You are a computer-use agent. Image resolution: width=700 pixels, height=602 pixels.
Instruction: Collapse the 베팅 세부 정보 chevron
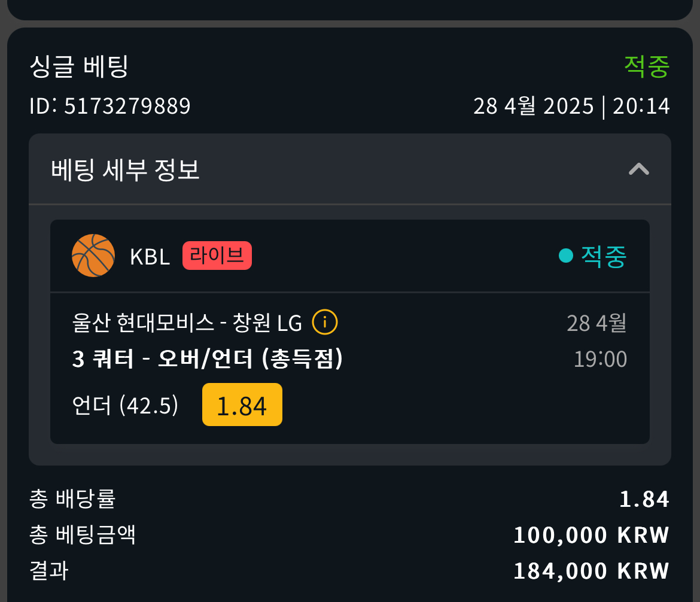tap(638, 169)
